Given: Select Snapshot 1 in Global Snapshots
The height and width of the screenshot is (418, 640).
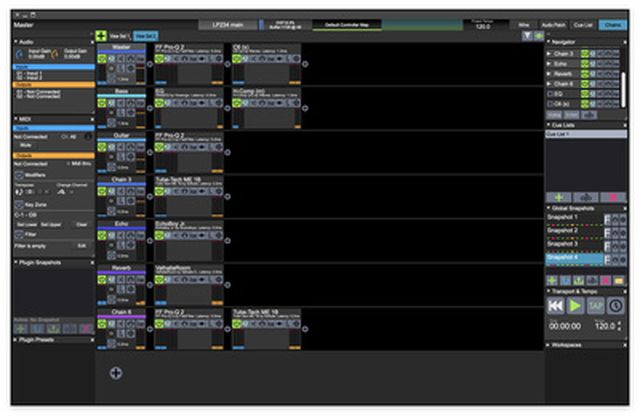Looking at the screenshot, I should click(574, 218).
